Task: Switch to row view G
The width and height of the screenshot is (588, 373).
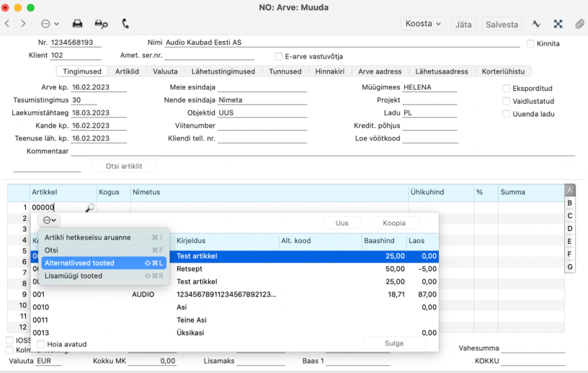Action: [x=569, y=267]
